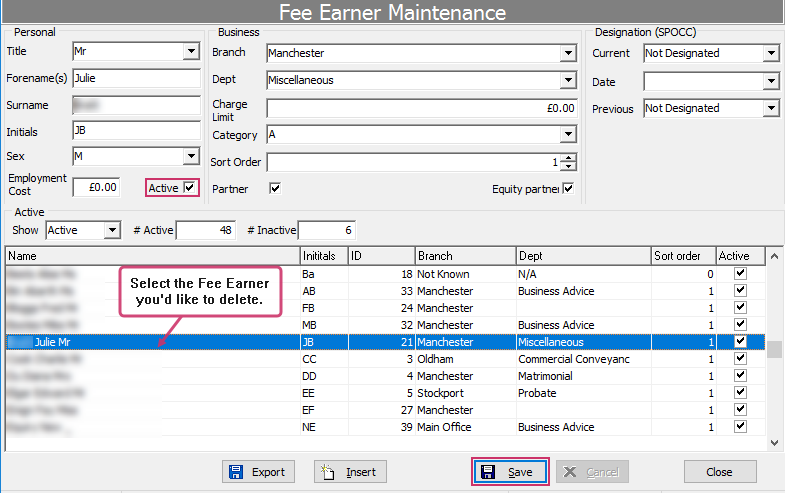Sort by the ID column header

coord(381,256)
